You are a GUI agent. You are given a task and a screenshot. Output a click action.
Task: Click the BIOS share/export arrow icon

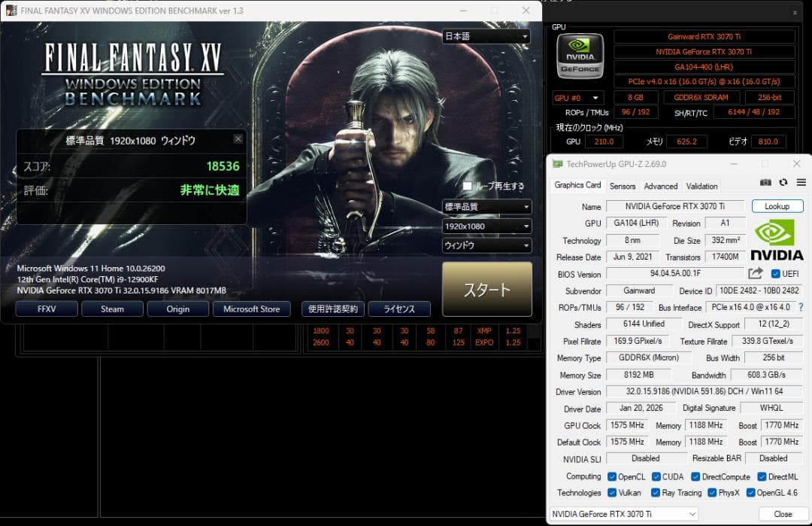pos(756,273)
